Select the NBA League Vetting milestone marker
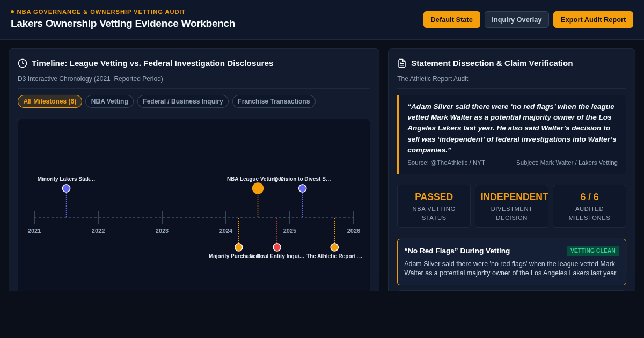The image size is (644, 338). tap(258, 188)
